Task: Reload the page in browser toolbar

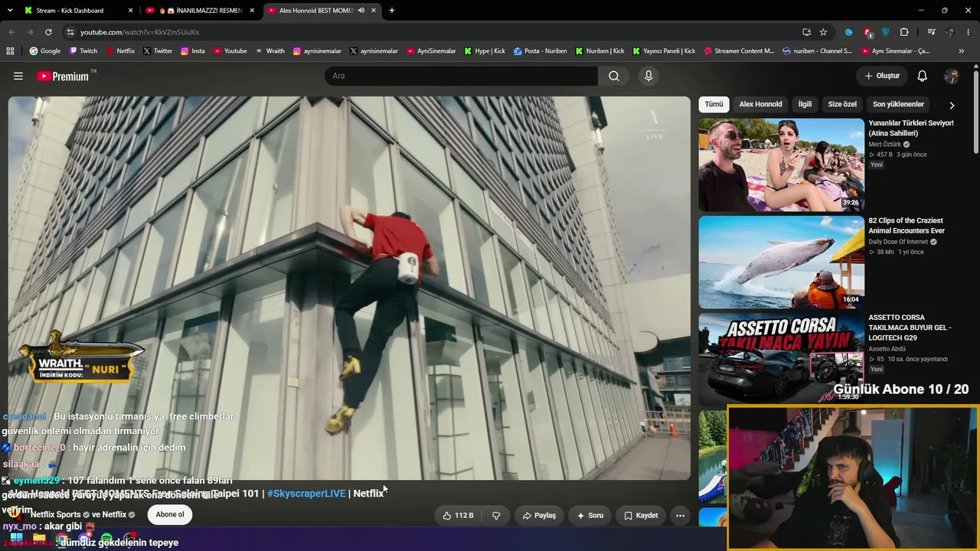Action: 48,32
